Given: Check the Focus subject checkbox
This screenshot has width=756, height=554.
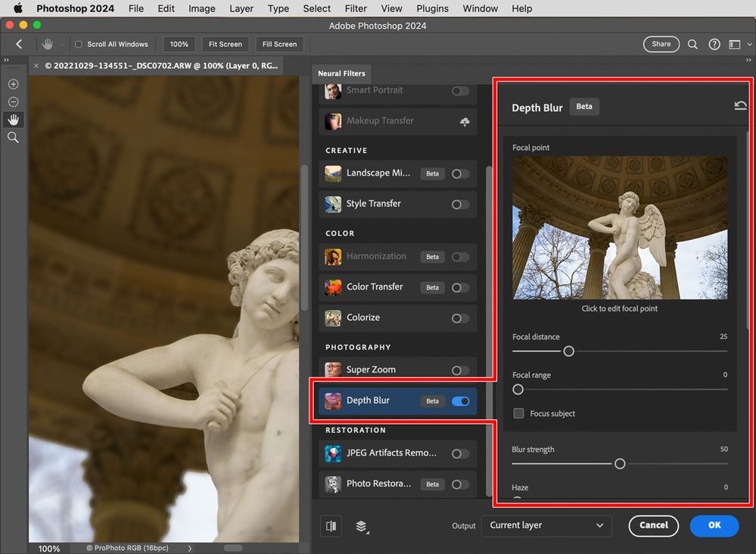Looking at the screenshot, I should (x=518, y=413).
